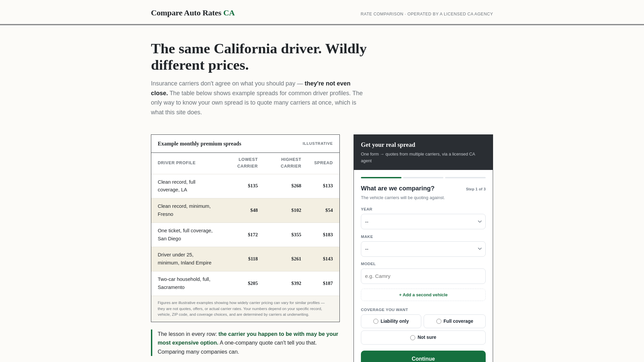Click the Two-car household, Sacramento row
This screenshot has width=644, height=362.
(245, 284)
